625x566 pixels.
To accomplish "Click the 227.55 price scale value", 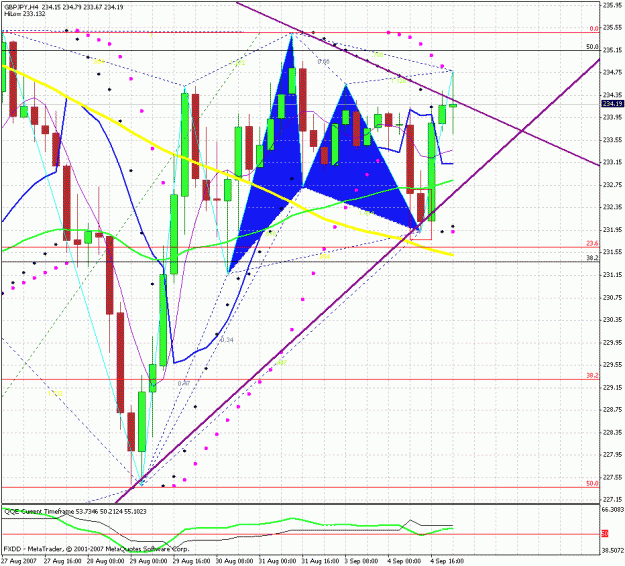I will point(613,477).
